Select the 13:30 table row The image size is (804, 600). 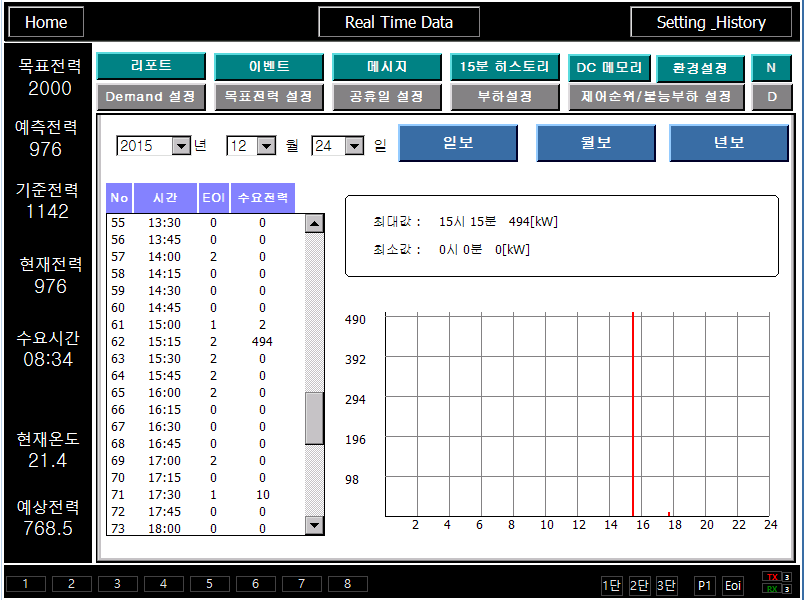coord(206,223)
